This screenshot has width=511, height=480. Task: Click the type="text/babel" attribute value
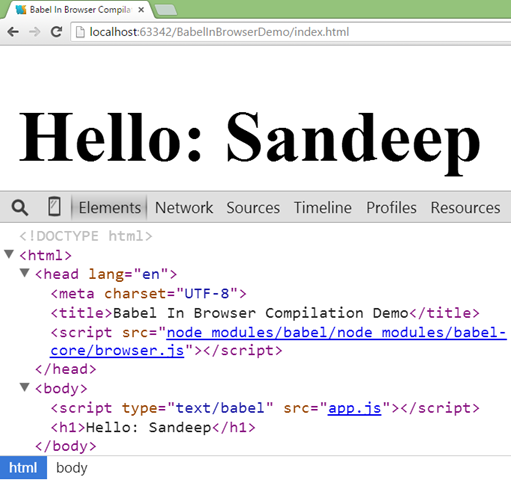220,408
